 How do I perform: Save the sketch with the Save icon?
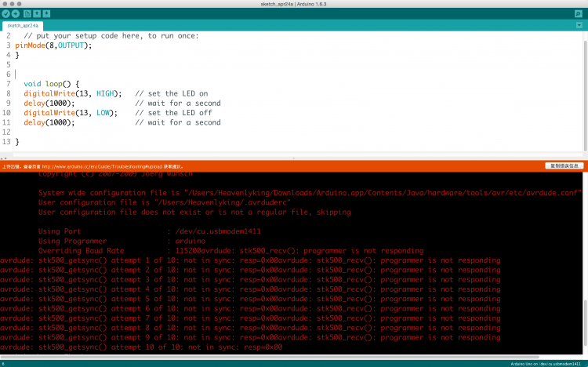[x=47, y=14]
